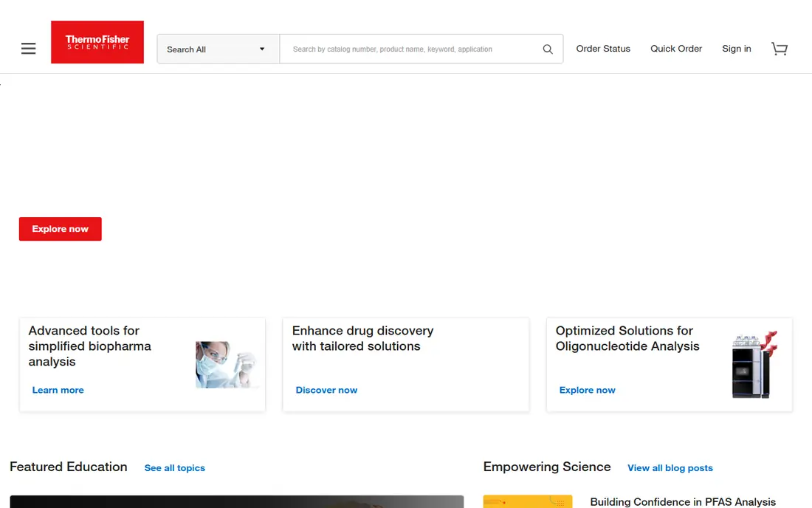The height and width of the screenshot is (508, 812).
Task: Click the red Explore now button
Action: click(x=60, y=229)
